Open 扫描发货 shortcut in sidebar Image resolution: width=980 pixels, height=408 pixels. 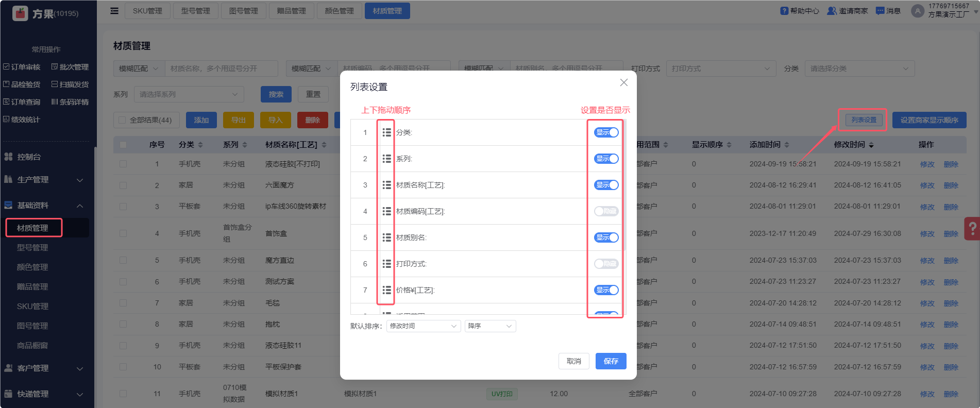pyautogui.click(x=70, y=84)
